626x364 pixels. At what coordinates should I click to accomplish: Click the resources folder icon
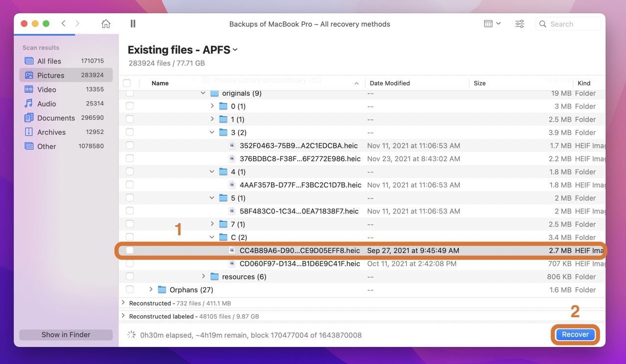[x=214, y=277]
